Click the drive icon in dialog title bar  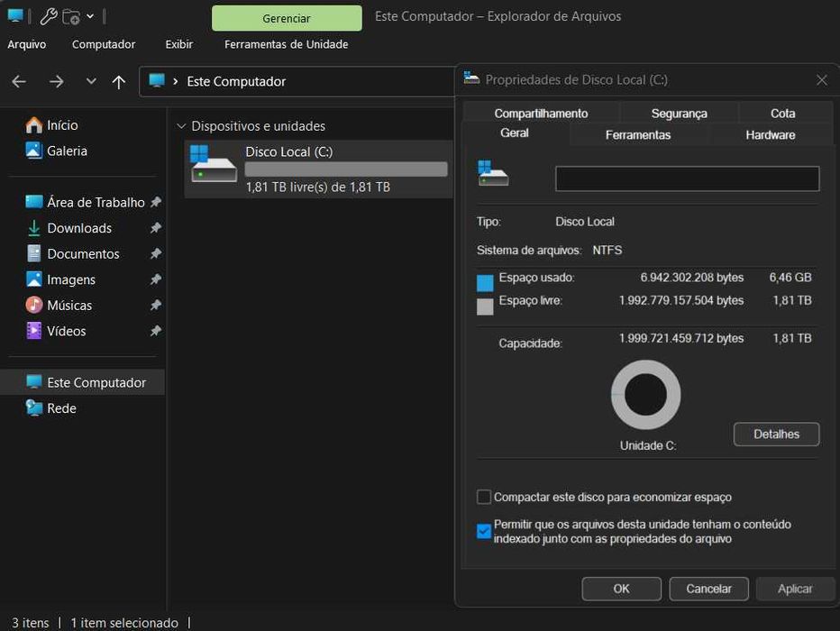click(x=471, y=78)
